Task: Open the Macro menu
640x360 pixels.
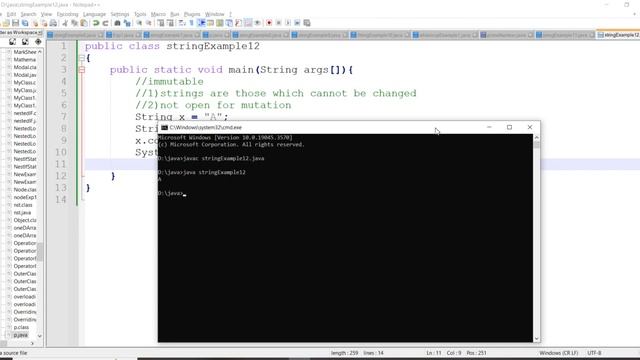Action: 158,14
